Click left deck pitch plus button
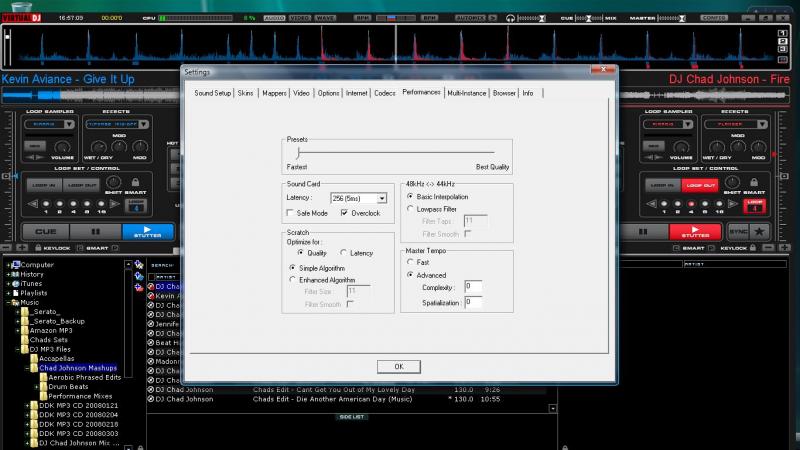This screenshot has width=800, height=450. [22, 248]
